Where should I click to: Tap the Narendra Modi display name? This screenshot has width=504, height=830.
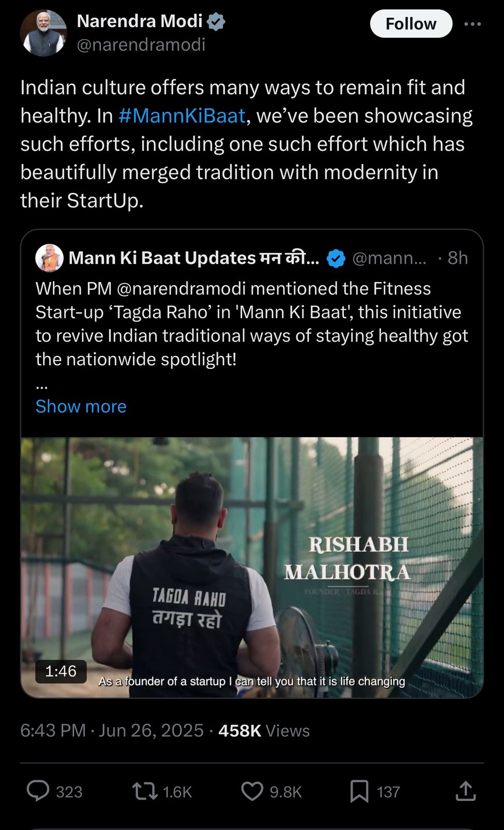coord(139,21)
